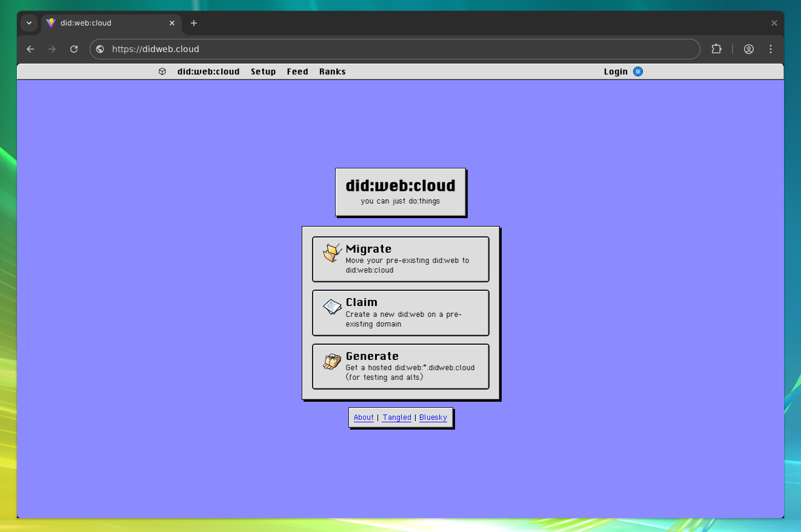Click the cube logo icon in navbar
This screenshot has height=532, width=801.
pos(162,71)
